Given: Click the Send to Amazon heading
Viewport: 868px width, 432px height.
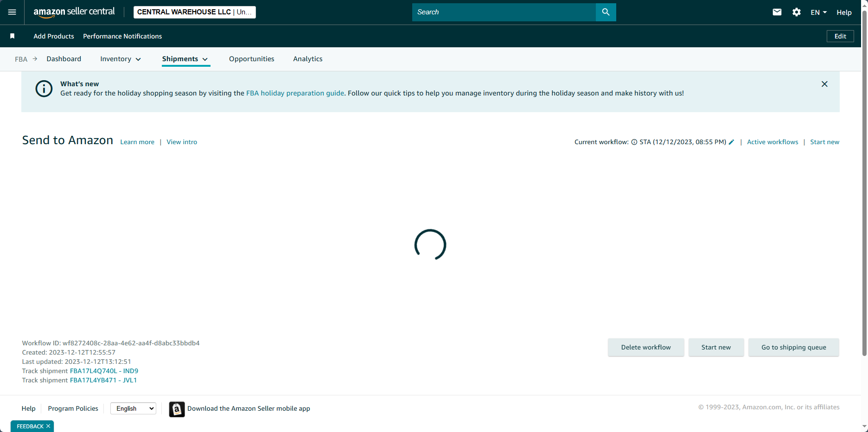Looking at the screenshot, I should pyautogui.click(x=68, y=140).
